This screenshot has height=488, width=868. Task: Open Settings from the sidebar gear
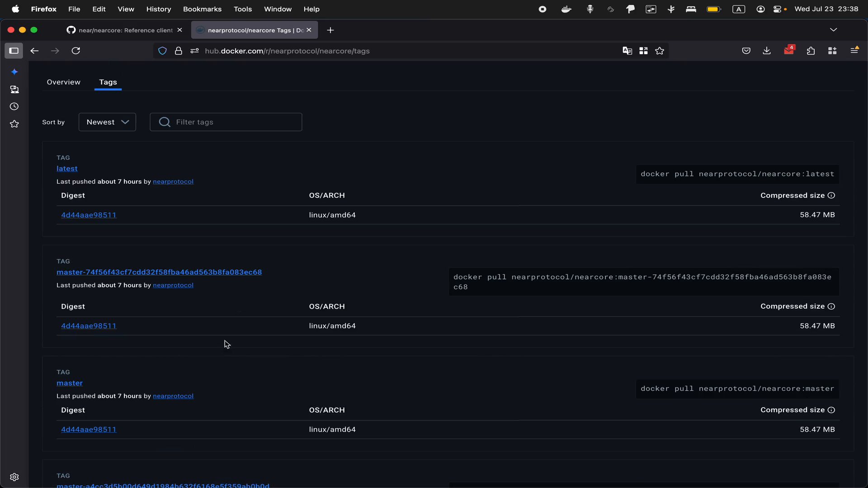pyautogui.click(x=14, y=477)
